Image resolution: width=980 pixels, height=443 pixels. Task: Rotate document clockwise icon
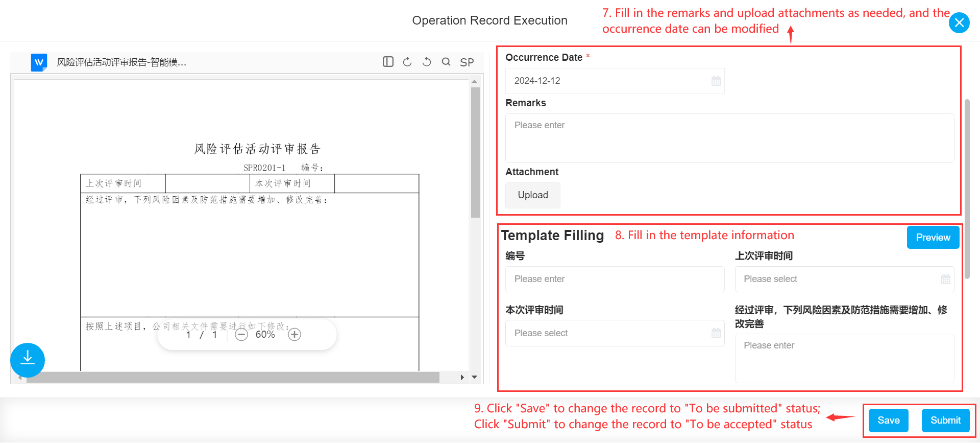click(x=407, y=62)
